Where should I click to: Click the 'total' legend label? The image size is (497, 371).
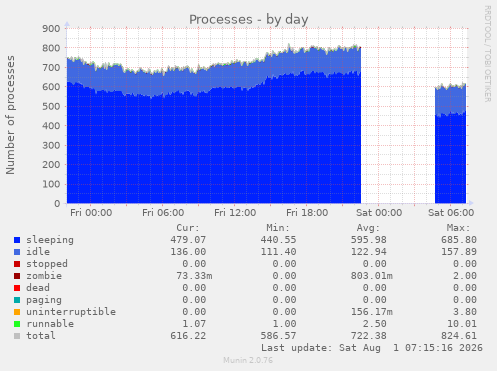tap(41, 336)
